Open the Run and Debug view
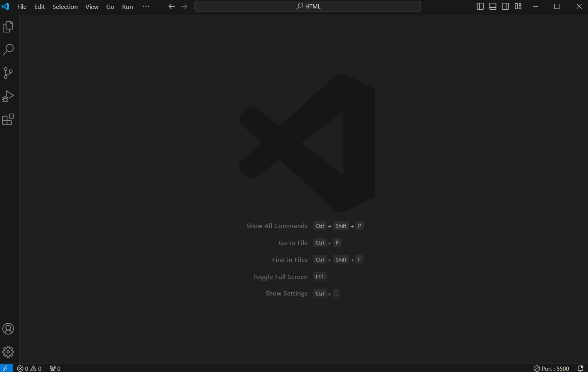This screenshot has height=372, width=588. pos(8,96)
